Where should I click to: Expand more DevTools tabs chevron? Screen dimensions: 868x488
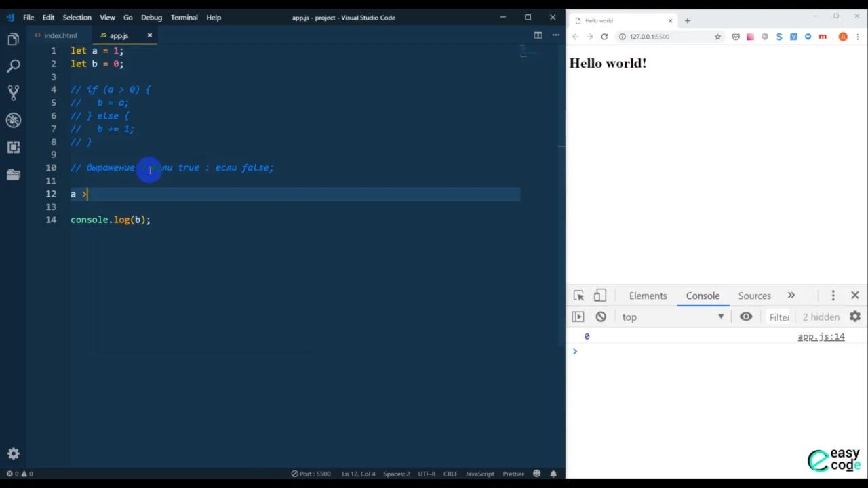point(791,296)
